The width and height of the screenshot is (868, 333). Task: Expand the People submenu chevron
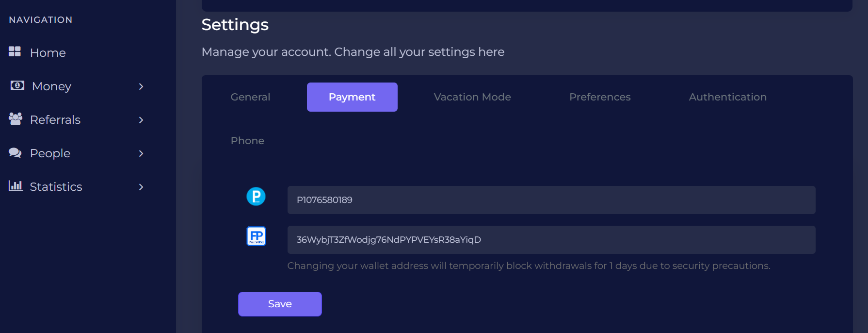coord(141,153)
